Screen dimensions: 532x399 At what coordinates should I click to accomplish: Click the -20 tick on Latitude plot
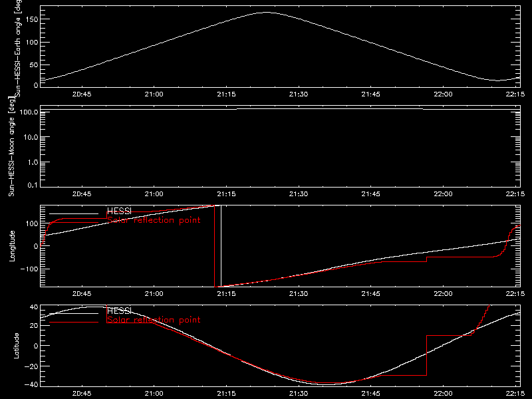[31, 366]
